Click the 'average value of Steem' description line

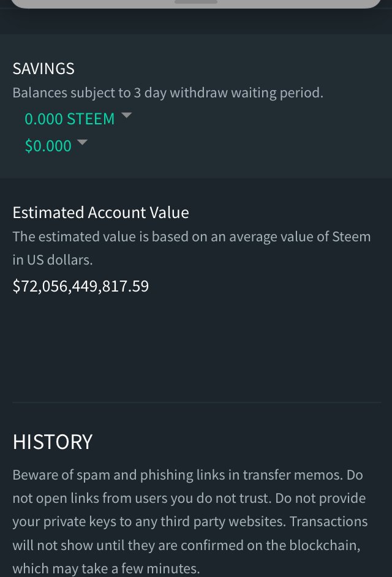pos(191,236)
